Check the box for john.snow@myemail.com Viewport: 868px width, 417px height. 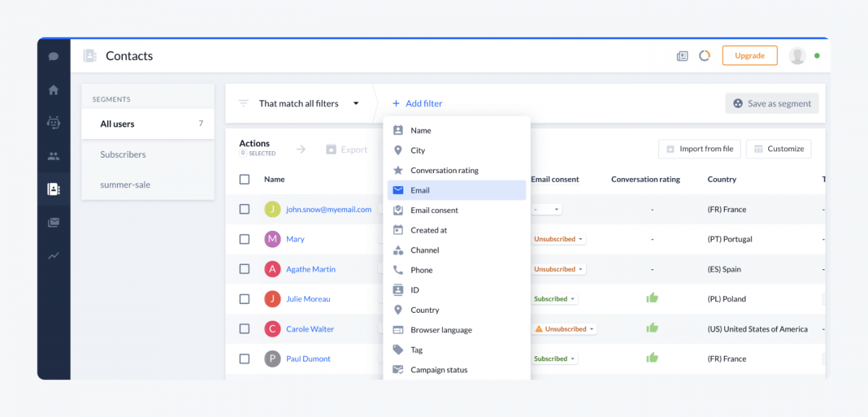[x=244, y=209]
